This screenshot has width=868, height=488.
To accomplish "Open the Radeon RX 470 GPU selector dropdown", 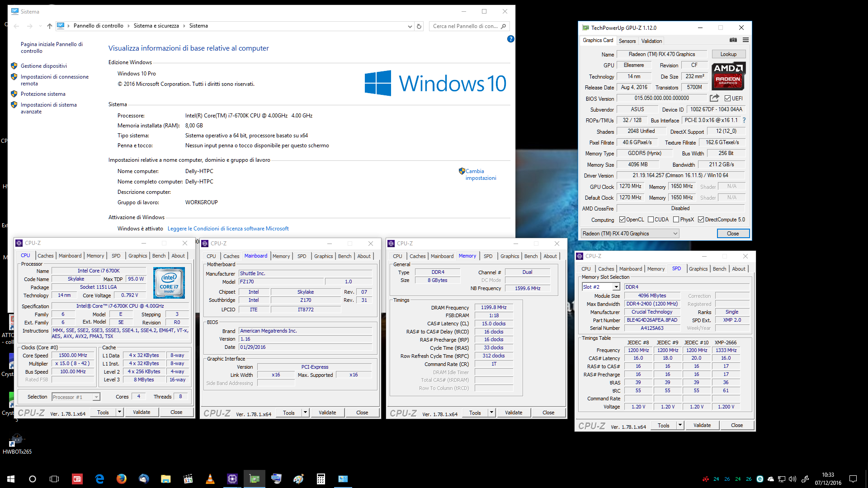I will pos(630,234).
